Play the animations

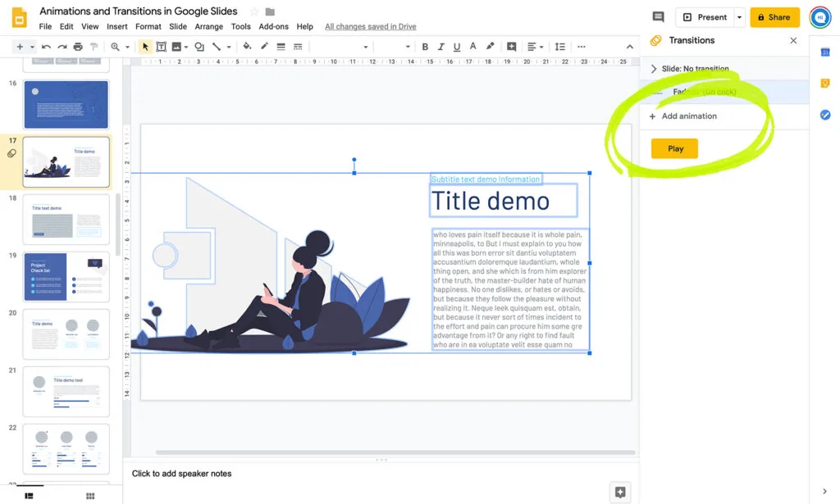[675, 148]
